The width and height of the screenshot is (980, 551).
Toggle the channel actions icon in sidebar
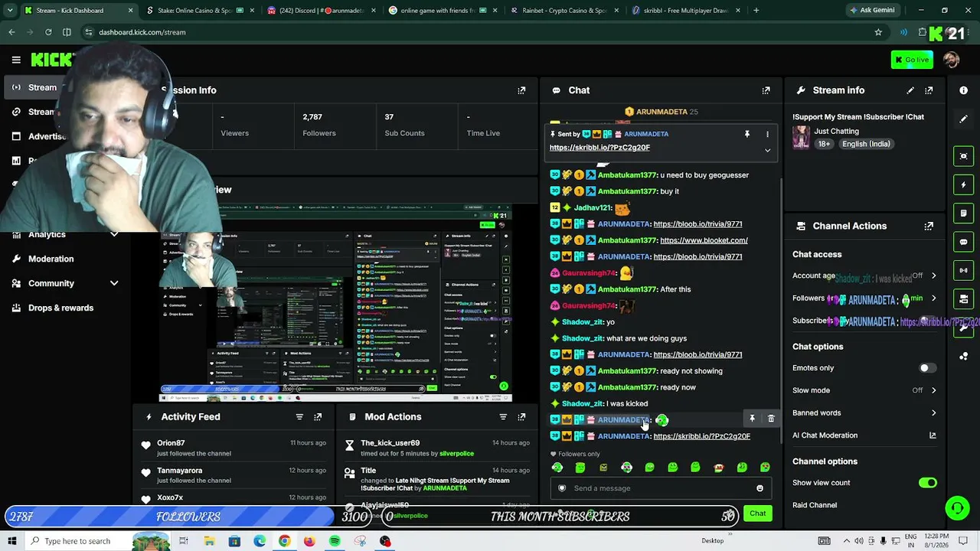pos(963,299)
